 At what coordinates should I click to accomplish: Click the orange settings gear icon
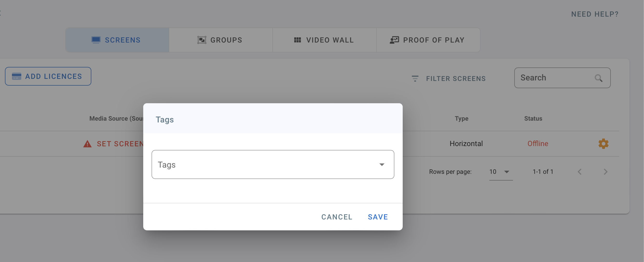[603, 143]
